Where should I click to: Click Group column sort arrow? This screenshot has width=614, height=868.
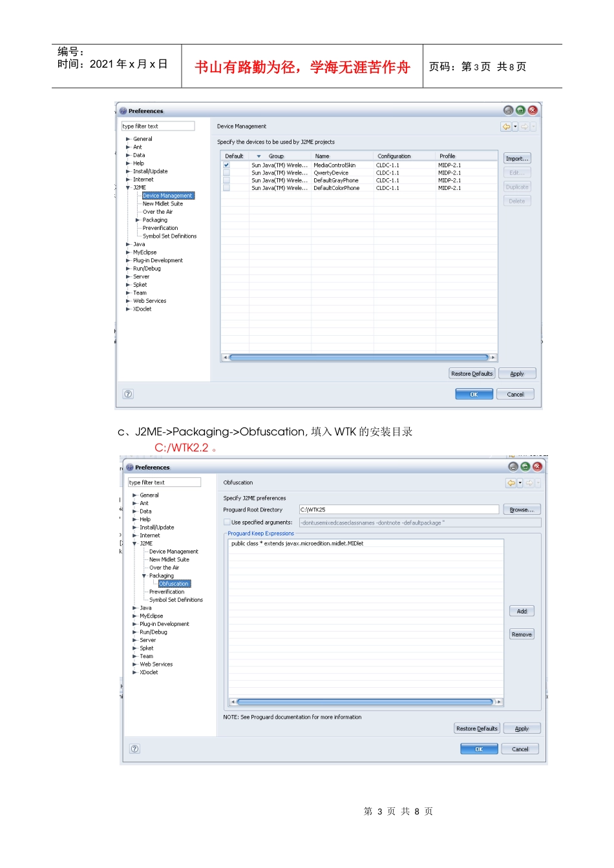click(259, 156)
